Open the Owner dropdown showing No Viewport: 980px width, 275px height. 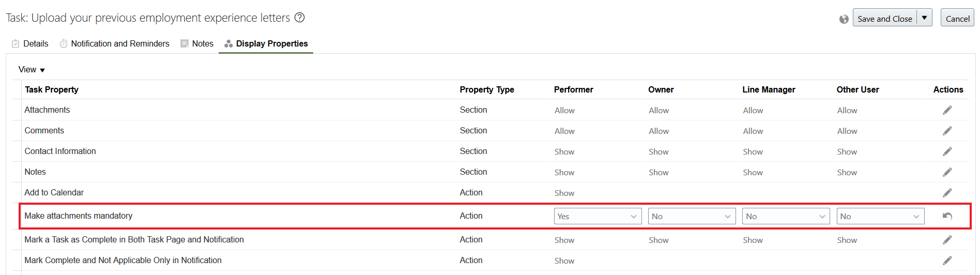coord(692,216)
